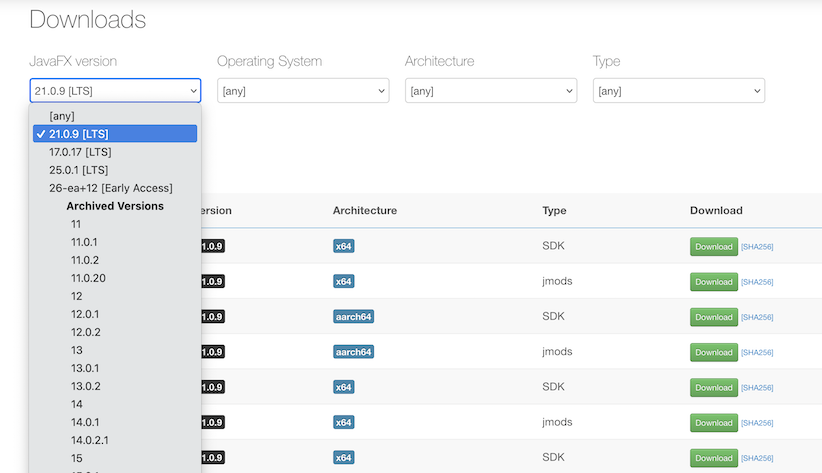Viewport: 822px width, 473px height.
Task: Select [any] in the version list
Action: [x=62, y=116]
